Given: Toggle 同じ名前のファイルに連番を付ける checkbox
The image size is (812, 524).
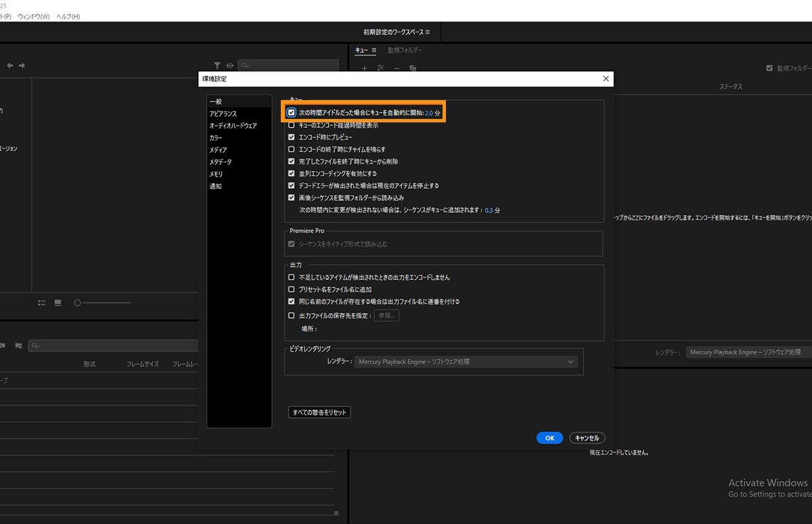Looking at the screenshot, I should click(x=292, y=302).
